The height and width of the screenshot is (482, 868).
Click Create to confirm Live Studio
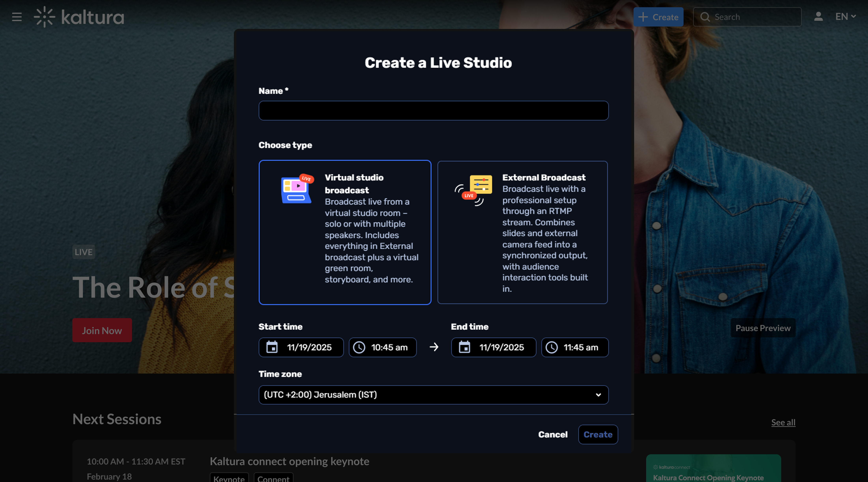[598, 434]
